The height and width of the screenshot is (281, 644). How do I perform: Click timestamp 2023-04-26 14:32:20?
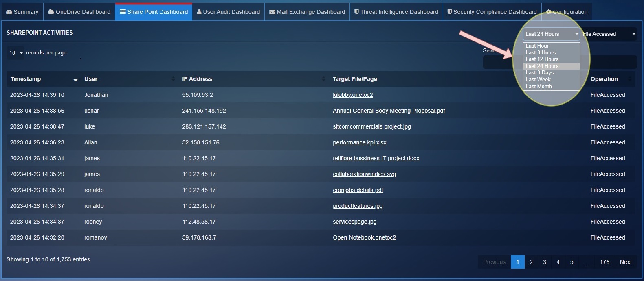[x=37, y=237]
